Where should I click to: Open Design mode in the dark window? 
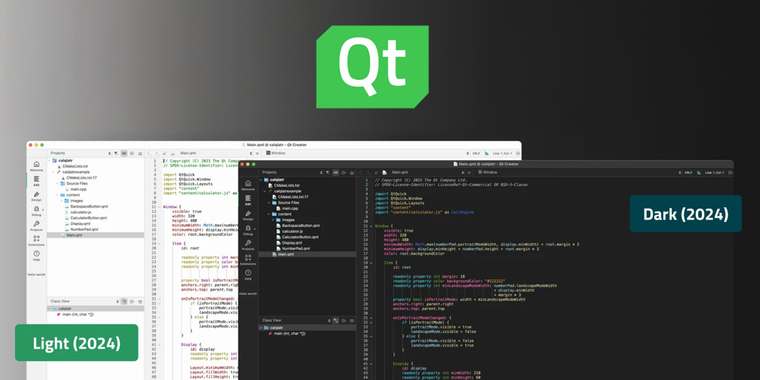click(x=248, y=215)
